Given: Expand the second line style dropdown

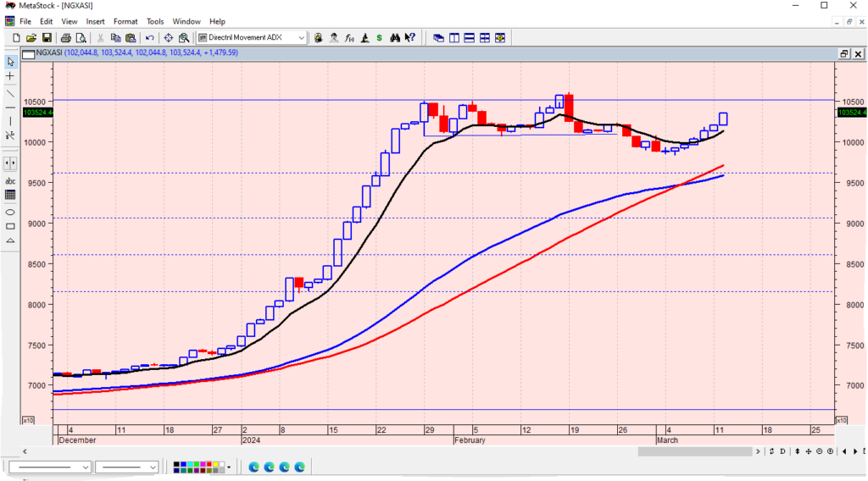Looking at the screenshot, I should click(x=153, y=467).
